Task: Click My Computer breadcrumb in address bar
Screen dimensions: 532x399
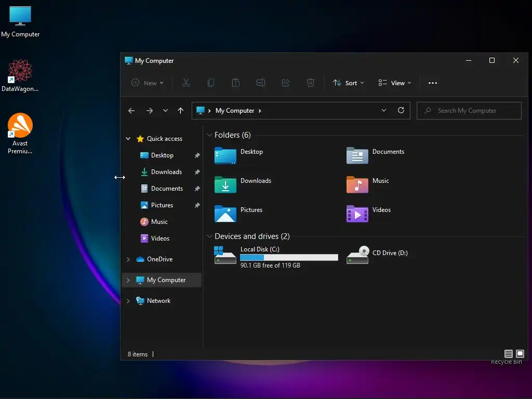Action: tap(235, 111)
